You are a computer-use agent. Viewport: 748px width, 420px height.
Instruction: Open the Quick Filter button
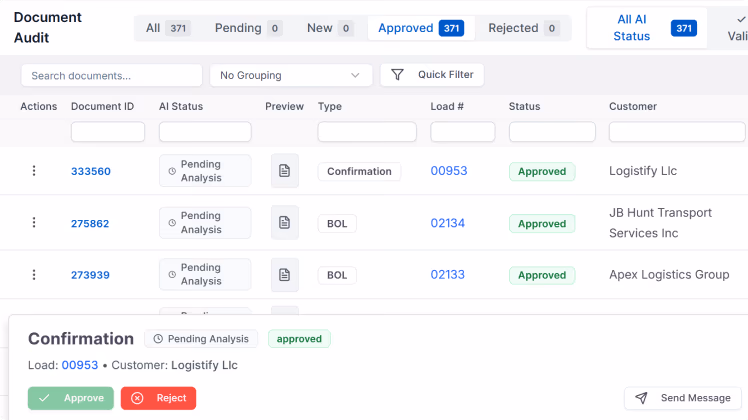[432, 75]
